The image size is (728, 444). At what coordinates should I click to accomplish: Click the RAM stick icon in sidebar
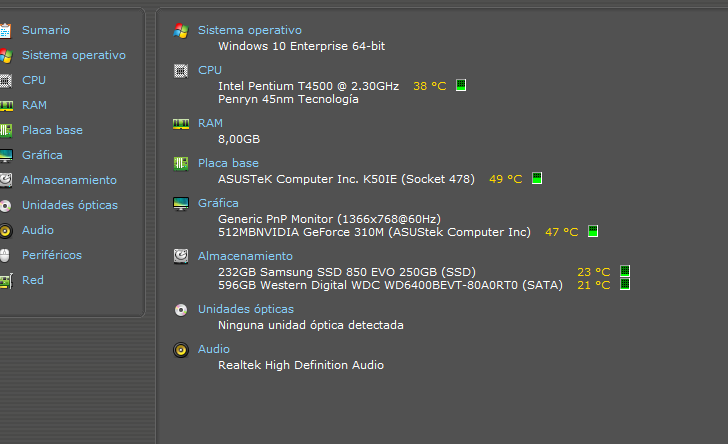point(6,105)
